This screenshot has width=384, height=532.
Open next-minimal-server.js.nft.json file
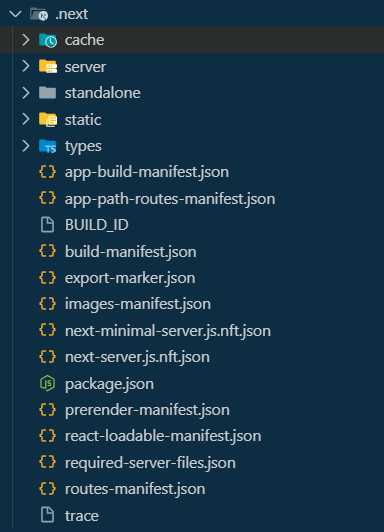coord(168,331)
